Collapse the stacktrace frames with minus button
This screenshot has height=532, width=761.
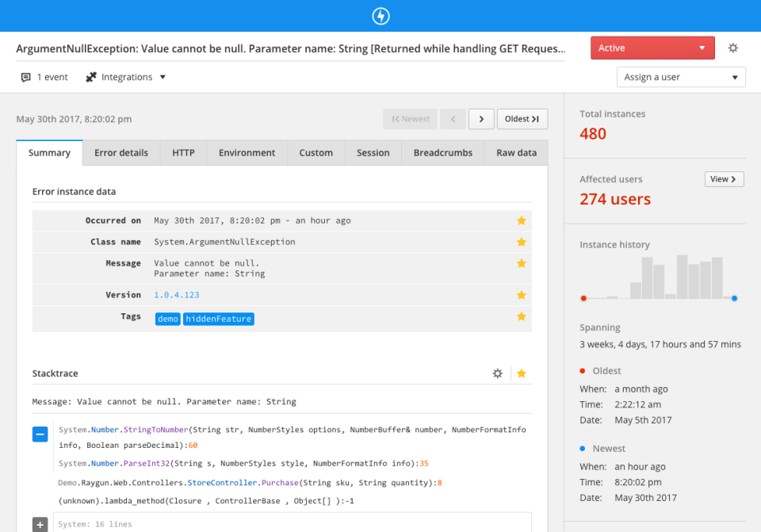click(40, 434)
